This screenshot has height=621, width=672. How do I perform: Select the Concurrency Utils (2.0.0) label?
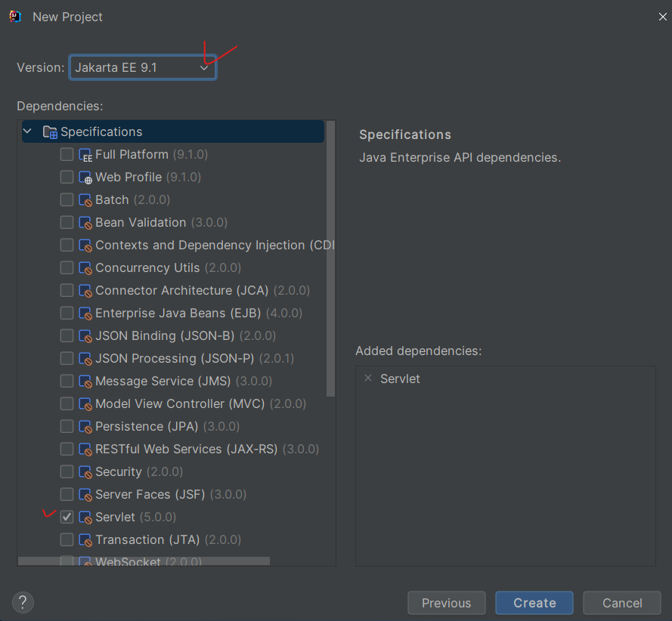coord(168,267)
